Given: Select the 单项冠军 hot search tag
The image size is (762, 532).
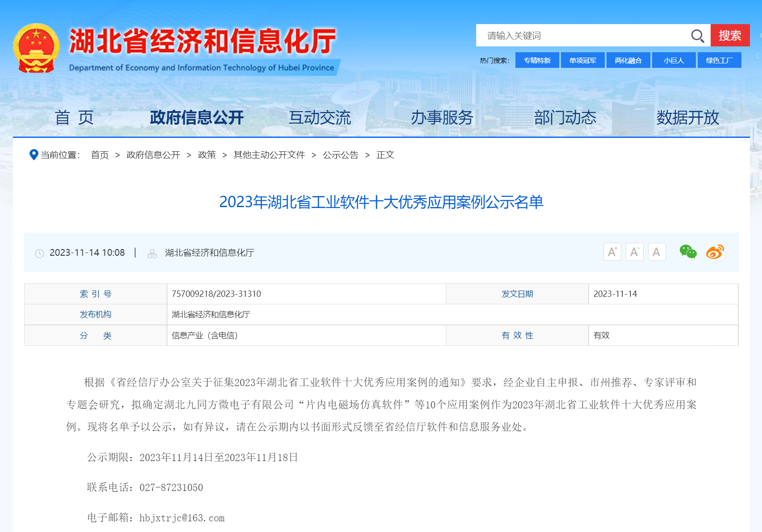Looking at the screenshot, I should click(x=582, y=60).
